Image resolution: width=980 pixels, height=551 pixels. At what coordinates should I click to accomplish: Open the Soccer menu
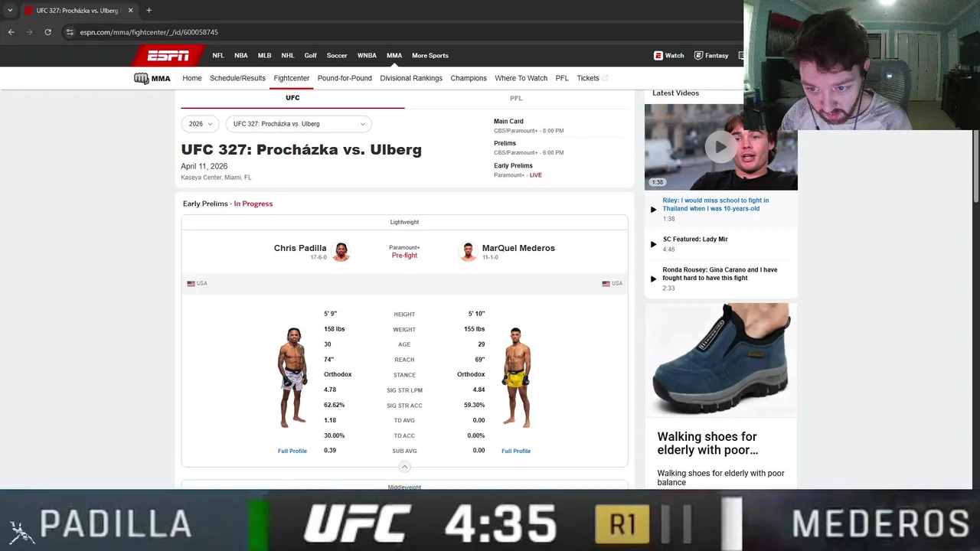[337, 56]
